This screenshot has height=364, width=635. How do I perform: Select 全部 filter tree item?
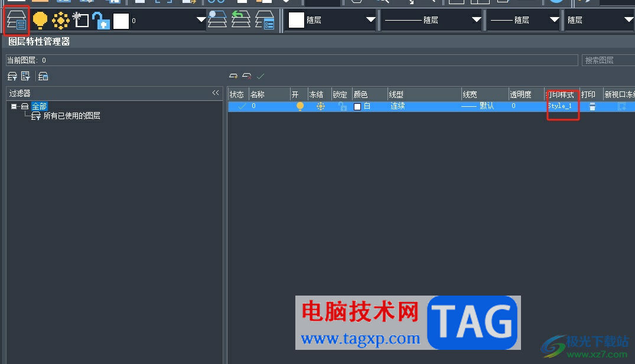pos(40,106)
